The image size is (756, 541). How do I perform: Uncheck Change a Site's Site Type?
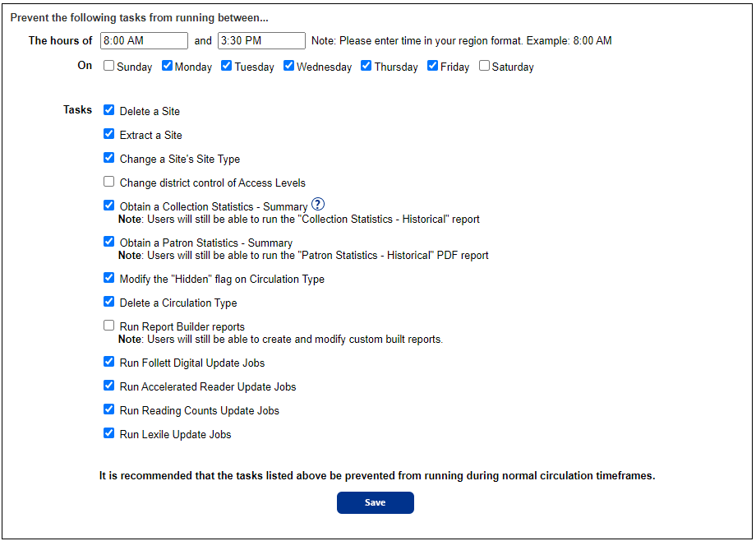pyautogui.click(x=108, y=157)
